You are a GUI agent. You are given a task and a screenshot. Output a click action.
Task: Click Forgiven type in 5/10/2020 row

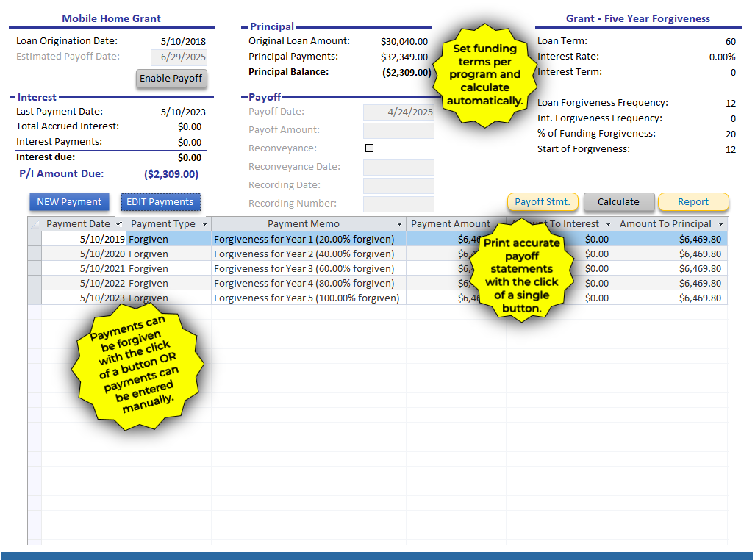point(169,254)
